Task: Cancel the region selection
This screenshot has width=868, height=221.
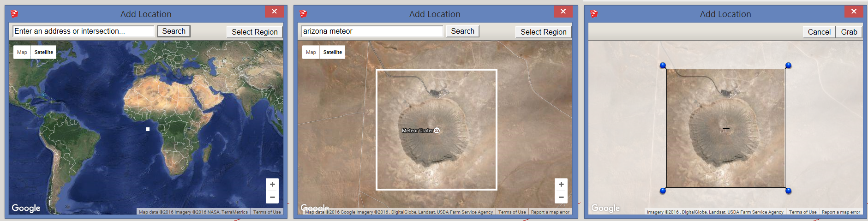Action: pos(819,32)
